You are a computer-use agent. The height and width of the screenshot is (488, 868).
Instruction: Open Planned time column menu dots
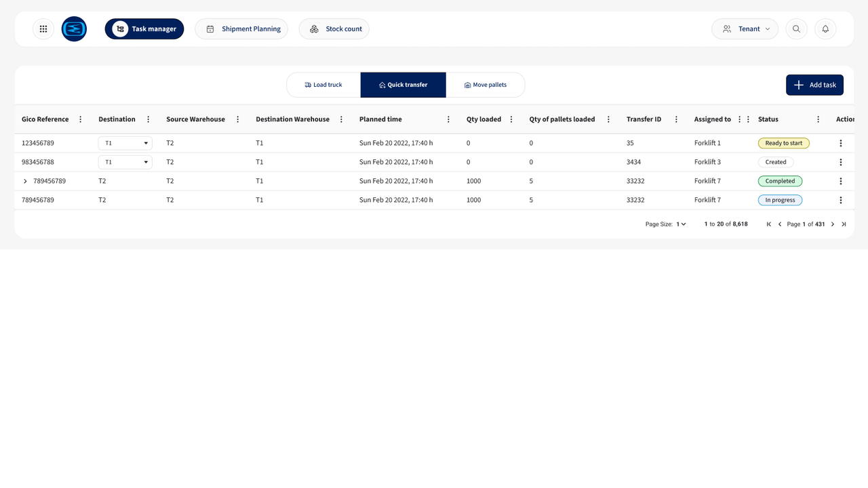pyautogui.click(x=448, y=119)
